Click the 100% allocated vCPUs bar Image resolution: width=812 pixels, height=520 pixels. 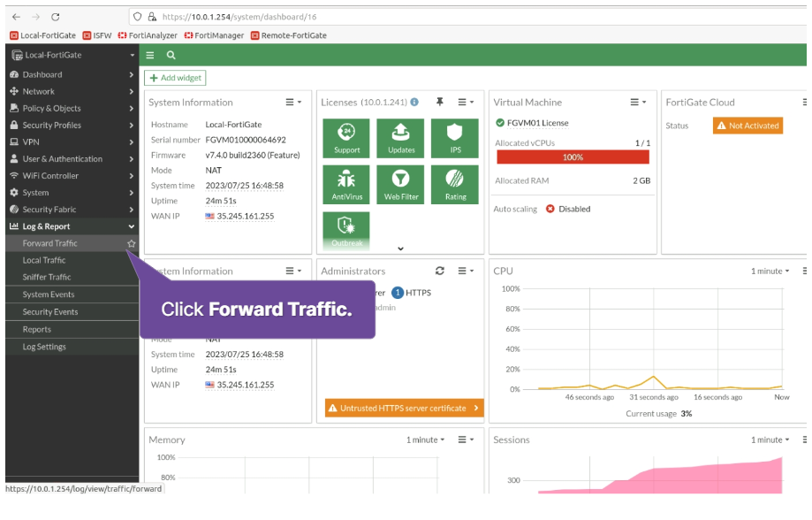[573, 157]
